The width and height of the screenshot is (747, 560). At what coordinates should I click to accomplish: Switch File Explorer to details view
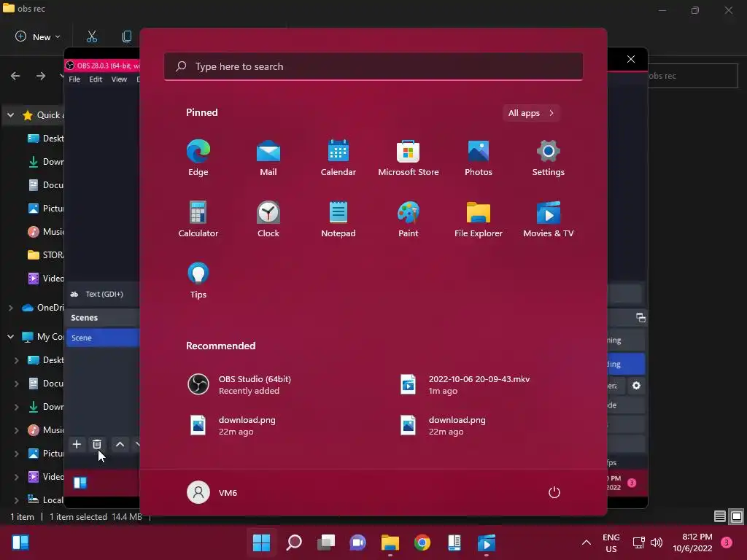[720, 517]
